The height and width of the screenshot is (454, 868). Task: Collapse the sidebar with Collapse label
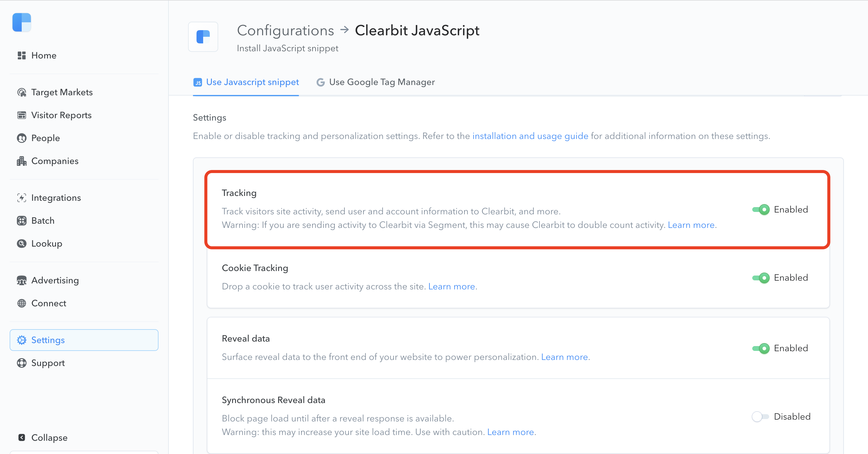tap(49, 437)
